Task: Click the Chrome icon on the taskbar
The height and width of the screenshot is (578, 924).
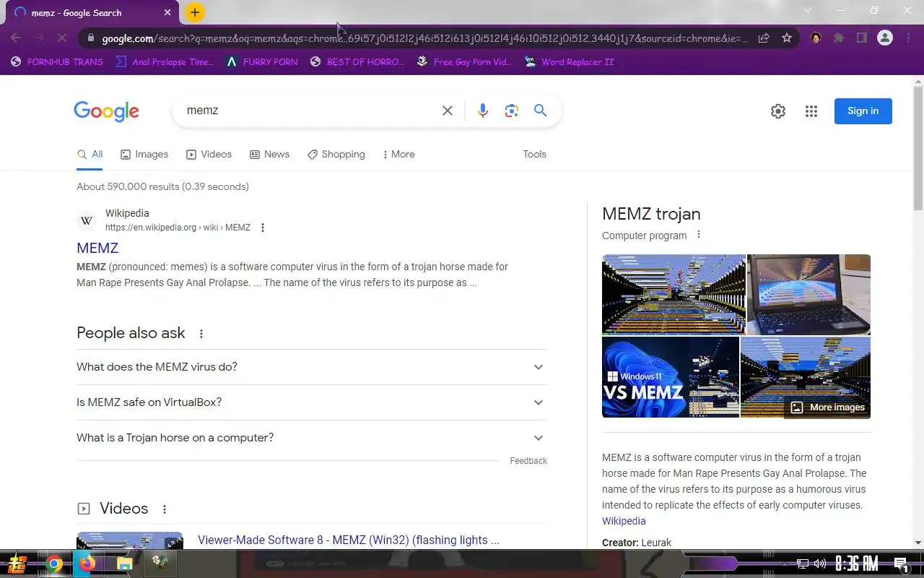Action: (53, 564)
